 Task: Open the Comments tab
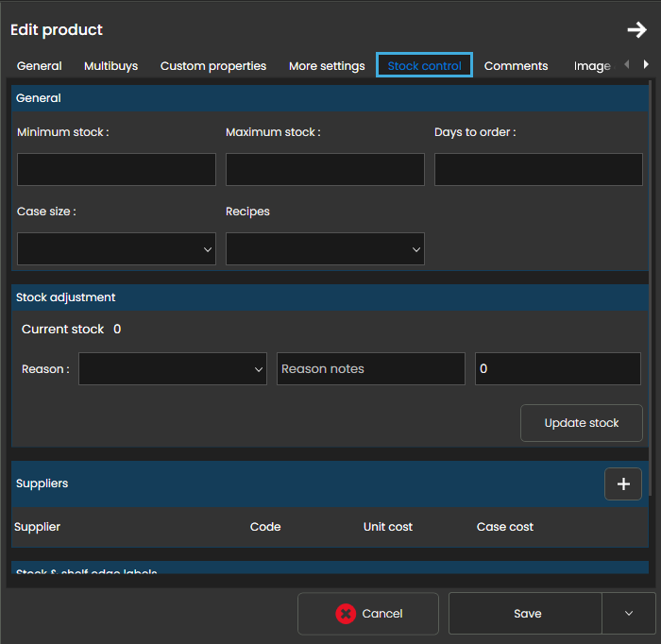point(516,66)
